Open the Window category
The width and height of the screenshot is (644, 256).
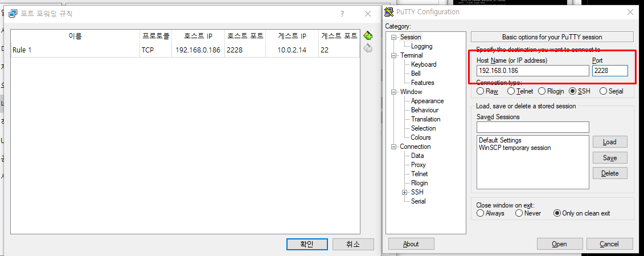(x=411, y=92)
